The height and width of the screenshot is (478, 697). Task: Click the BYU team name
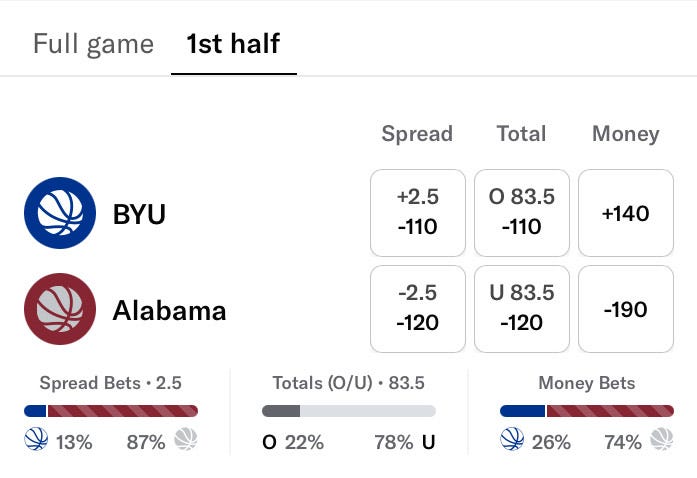pos(139,214)
